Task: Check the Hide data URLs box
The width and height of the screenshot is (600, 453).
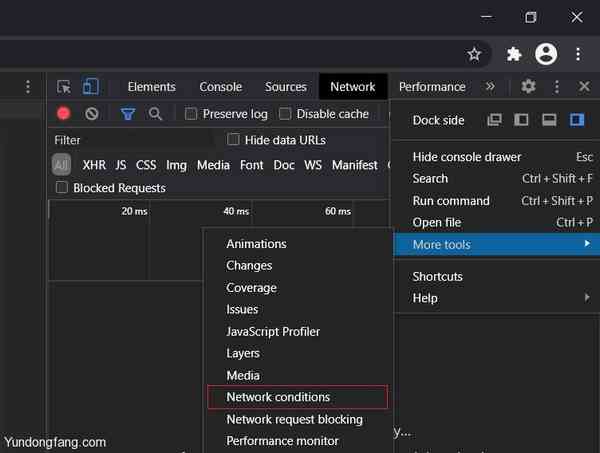Action: 233,140
